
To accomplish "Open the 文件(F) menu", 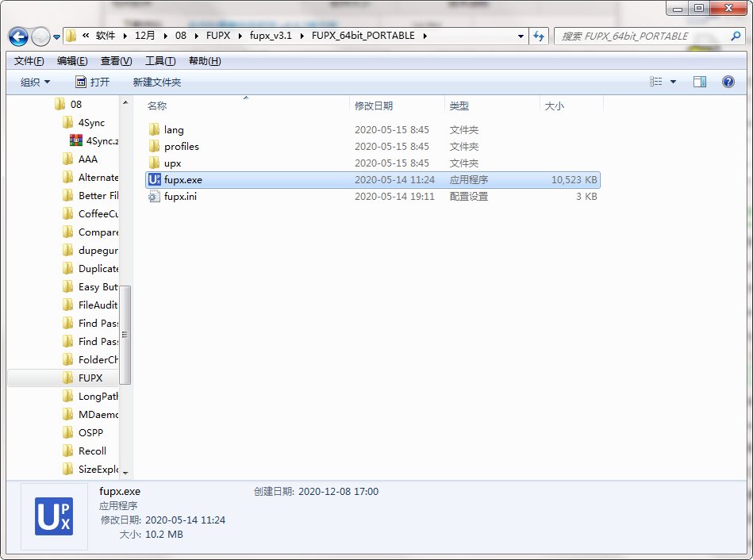I will [x=29, y=61].
